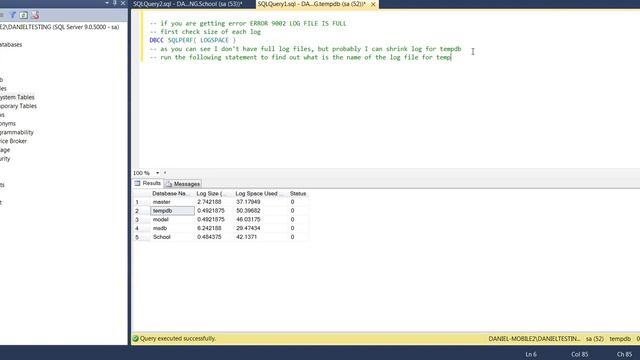Select log space used value 46.03175
640x360 pixels.
point(260,220)
